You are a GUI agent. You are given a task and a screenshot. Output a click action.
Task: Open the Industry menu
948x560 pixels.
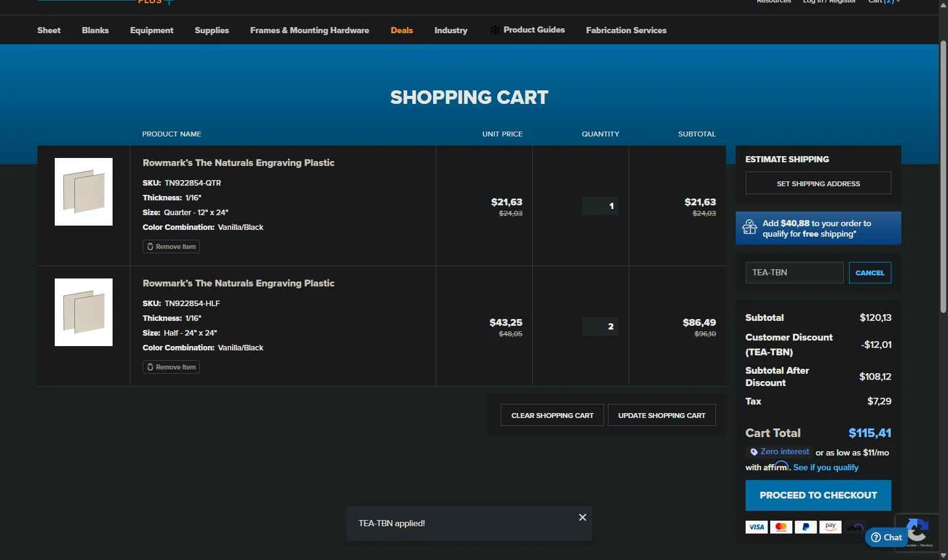pyautogui.click(x=451, y=30)
